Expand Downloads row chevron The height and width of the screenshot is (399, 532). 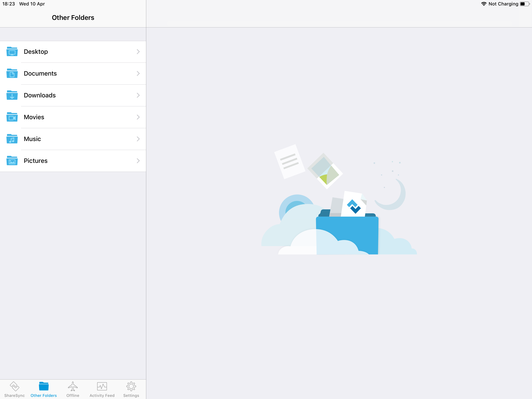[x=138, y=95]
